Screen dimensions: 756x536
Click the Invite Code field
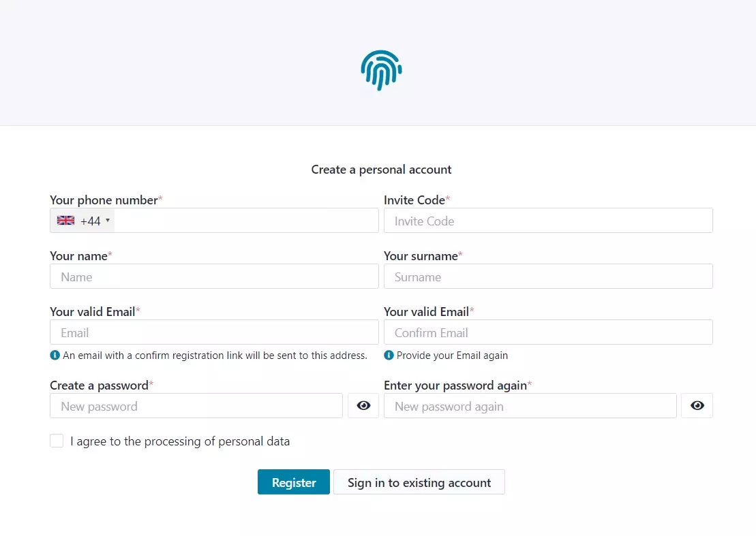click(x=548, y=221)
